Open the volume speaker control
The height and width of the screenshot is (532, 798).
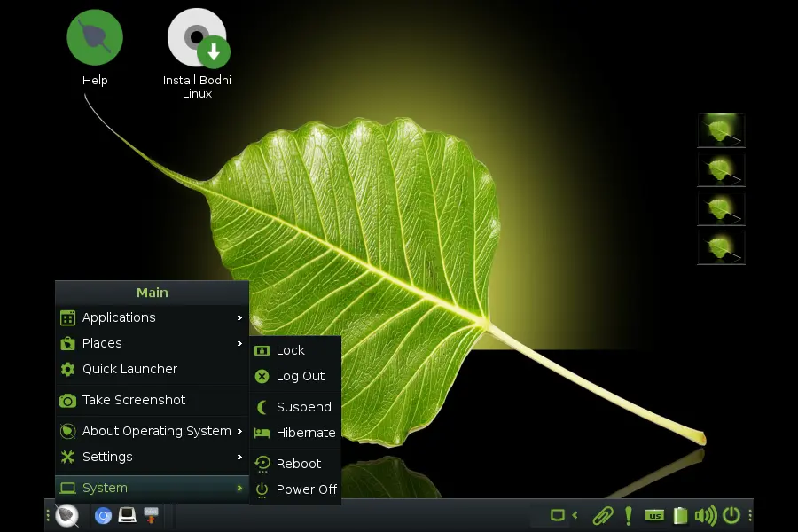pyautogui.click(x=706, y=516)
